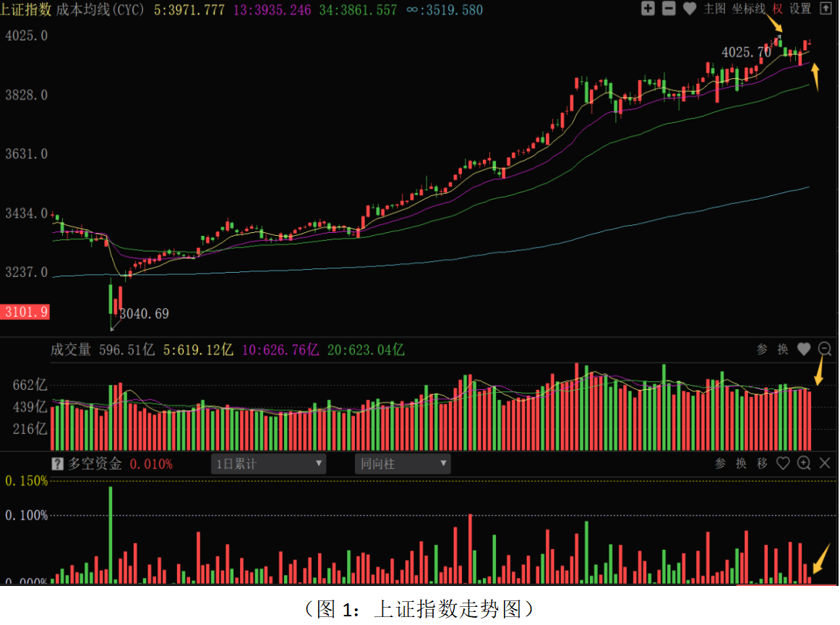
Task: Favorite the main chart with the heart icon
Action: (690, 9)
